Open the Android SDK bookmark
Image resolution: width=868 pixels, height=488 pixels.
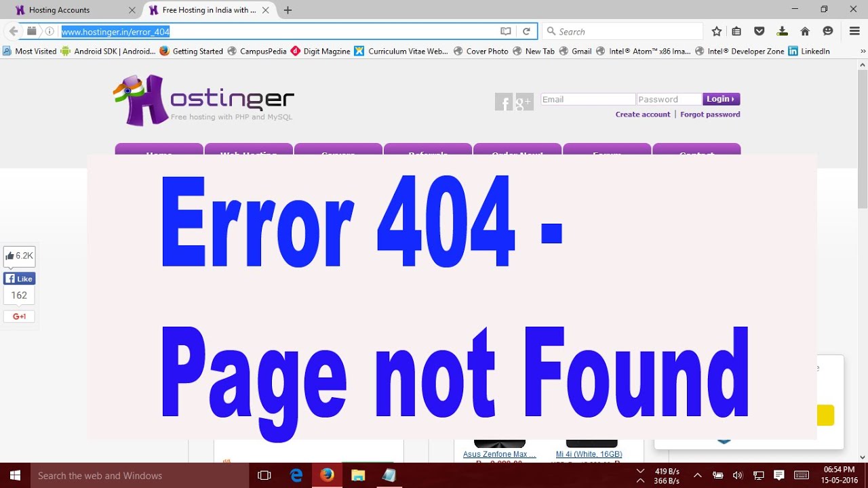point(108,51)
